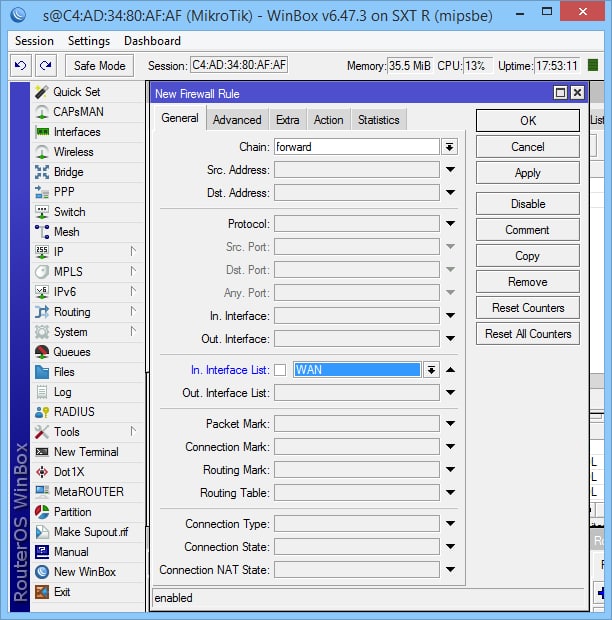Viewport: 612px width, 620px height.
Task: Open the RADIUS sidebar icon
Action: pos(42,412)
